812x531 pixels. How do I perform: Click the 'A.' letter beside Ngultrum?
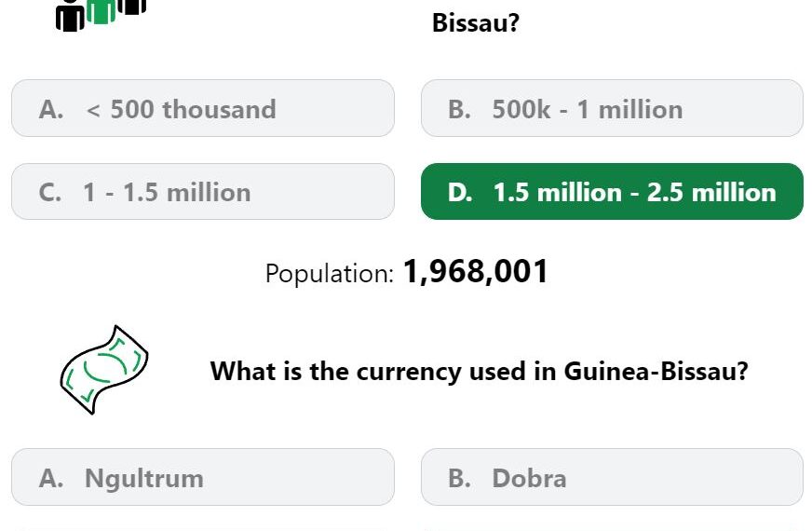(50, 478)
